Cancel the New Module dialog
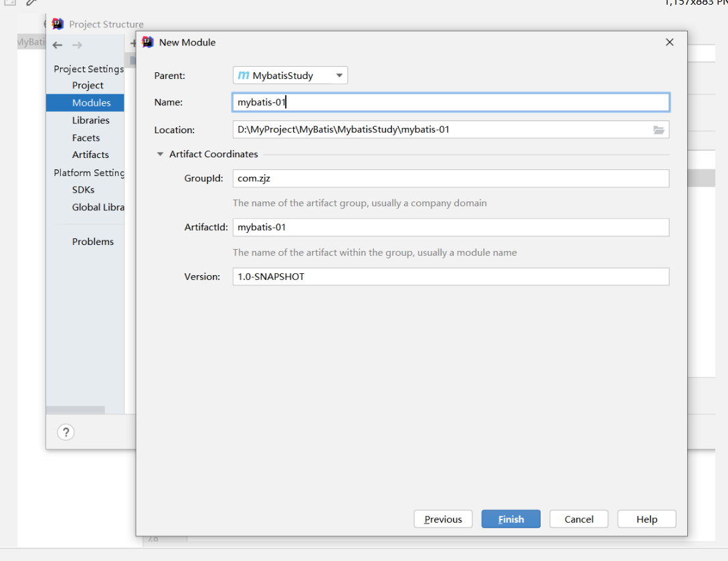Image resolution: width=728 pixels, height=561 pixels. [579, 519]
